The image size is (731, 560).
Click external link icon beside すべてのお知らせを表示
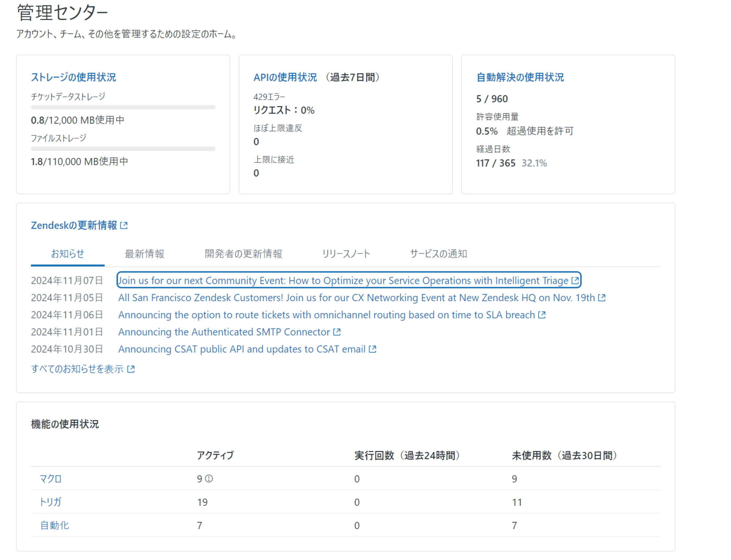[x=131, y=369]
